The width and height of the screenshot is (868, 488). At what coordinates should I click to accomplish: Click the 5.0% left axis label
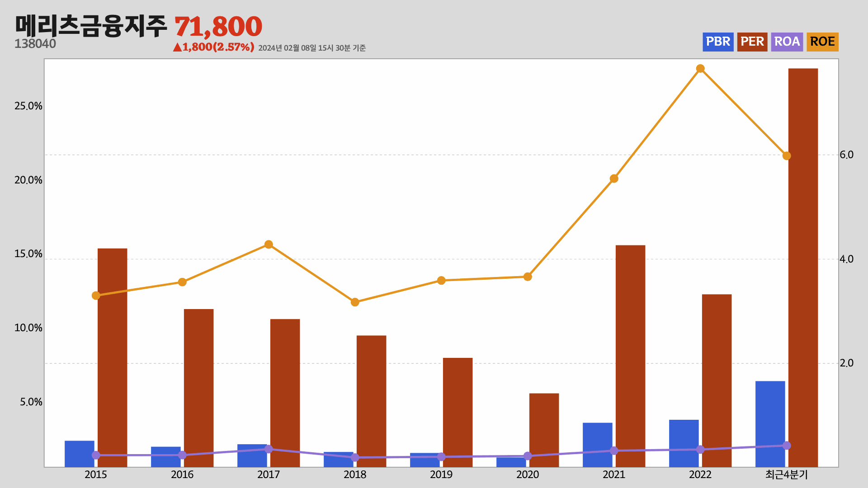tap(31, 402)
